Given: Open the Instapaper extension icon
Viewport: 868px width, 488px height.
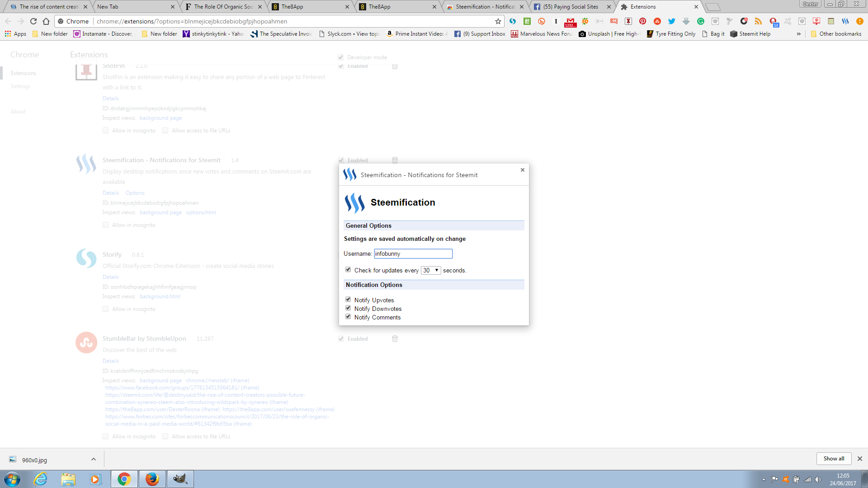Looking at the screenshot, I should (x=556, y=21).
